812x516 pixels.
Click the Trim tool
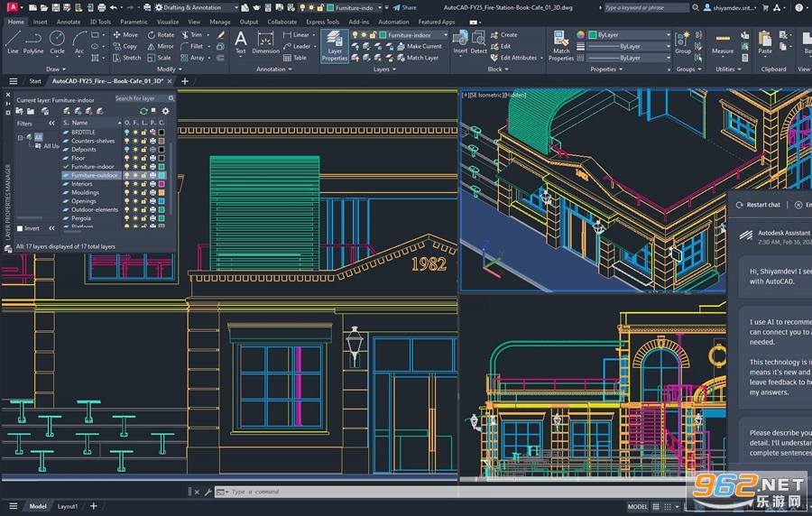(191, 34)
